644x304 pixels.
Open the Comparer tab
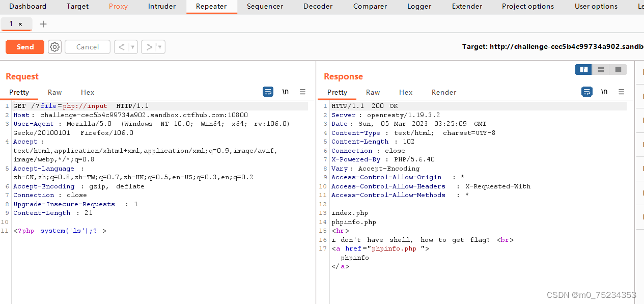(x=369, y=7)
